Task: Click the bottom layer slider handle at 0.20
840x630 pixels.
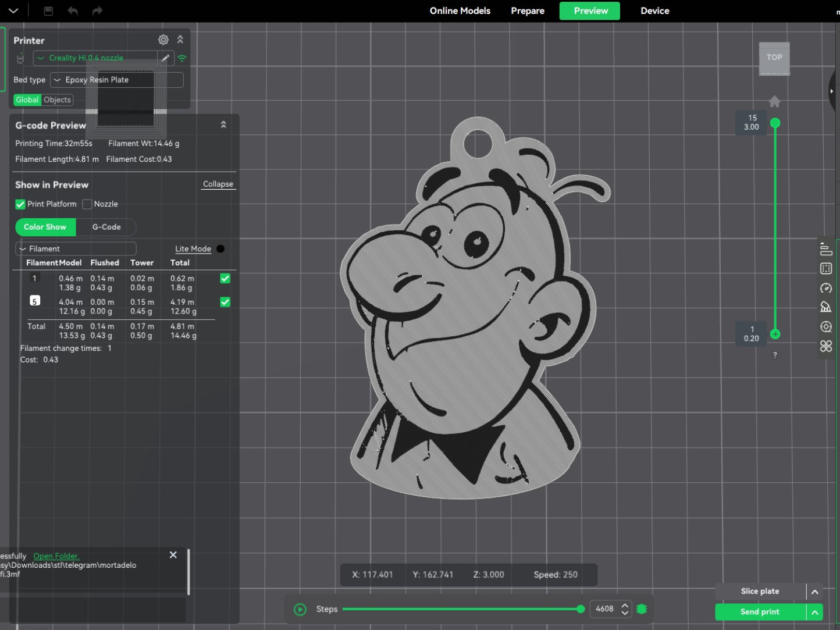Action: (775, 334)
